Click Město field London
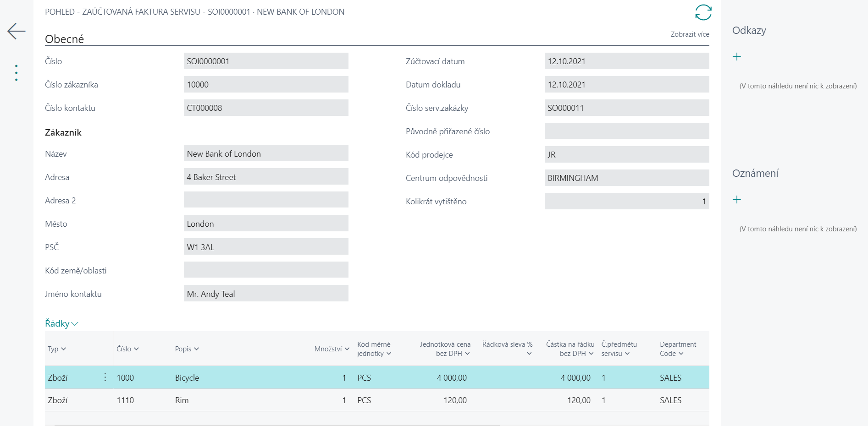This screenshot has width=868, height=426. coord(266,224)
